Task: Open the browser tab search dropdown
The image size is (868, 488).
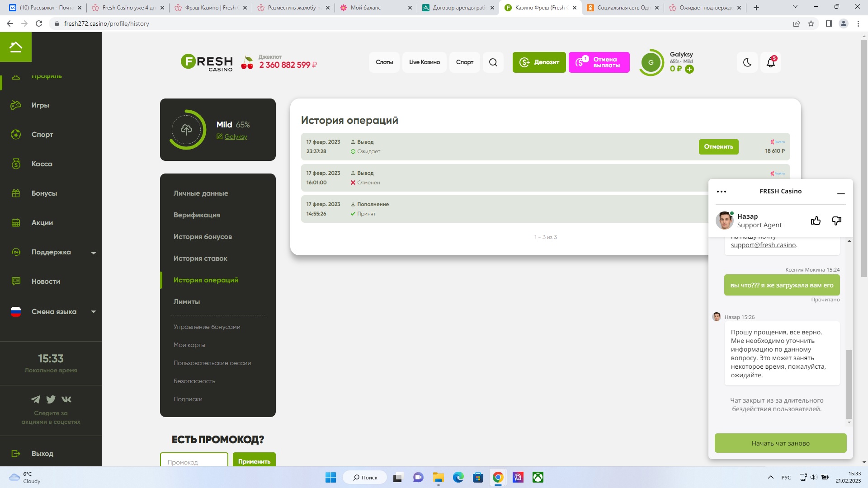Action: point(795,7)
